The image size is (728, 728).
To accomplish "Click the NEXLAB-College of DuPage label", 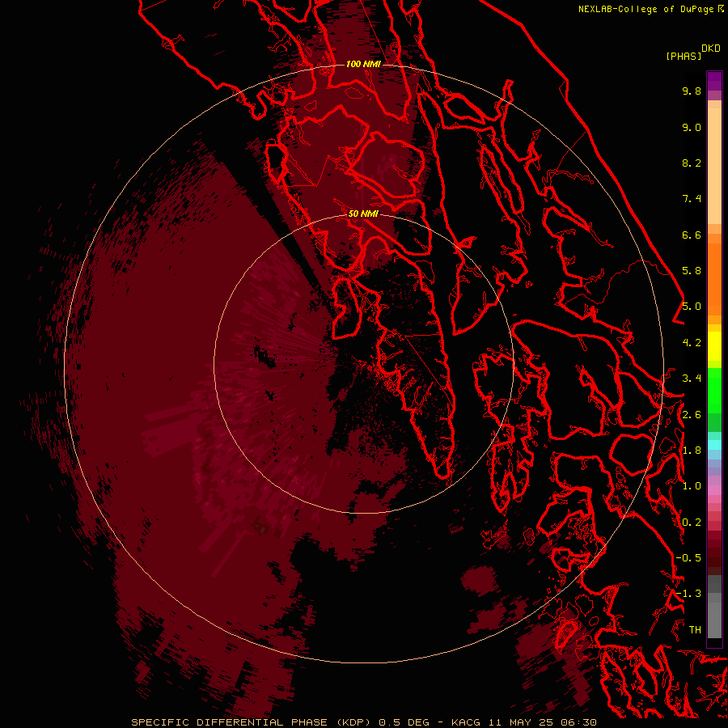I will [x=647, y=9].
